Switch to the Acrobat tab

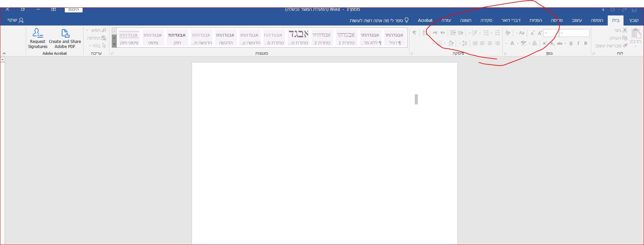click(x=425, y=20)
